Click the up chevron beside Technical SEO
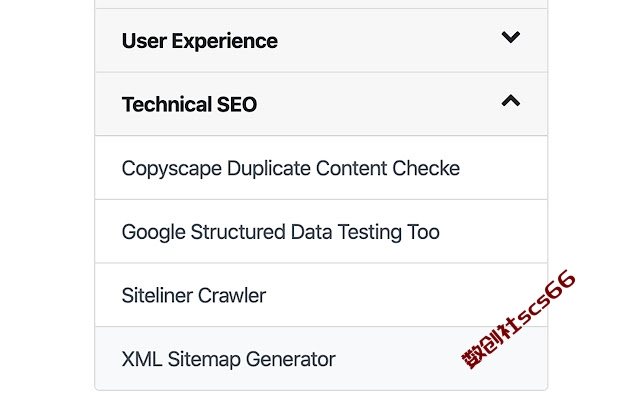 coord(511,100)
